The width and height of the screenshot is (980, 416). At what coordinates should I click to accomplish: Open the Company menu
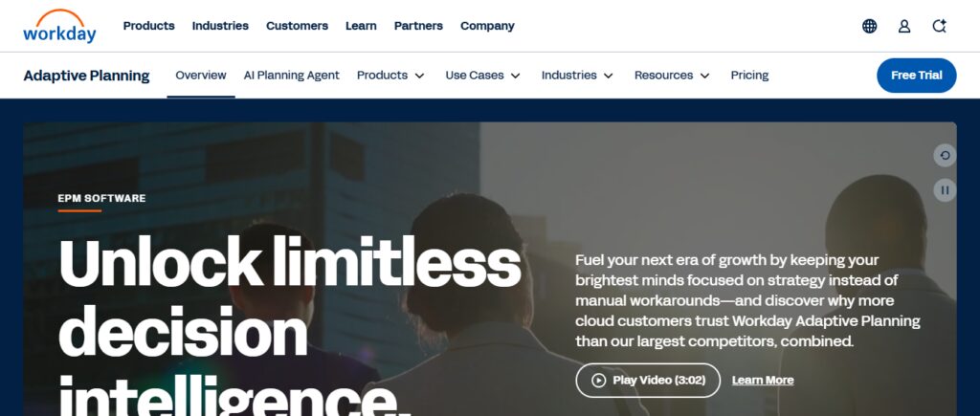(x=487, y=26)
